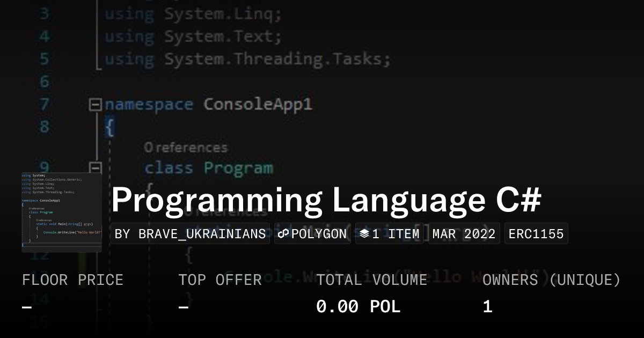Image resolution: width=644 pixels, height=338 pixels.
Task: Select the TOP OFFER dash placeholder
Action: click(183, 306)
